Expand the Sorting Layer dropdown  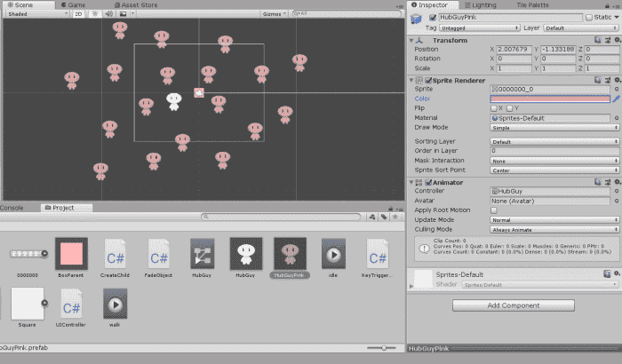554,141
